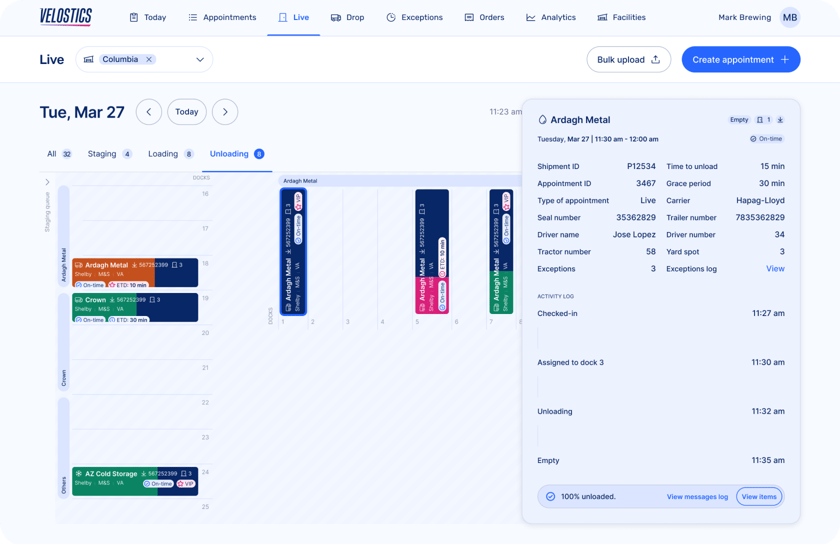Open Mark Brewing account name
The height and width of the screenshot is (546, 840).
coord(744,17)
